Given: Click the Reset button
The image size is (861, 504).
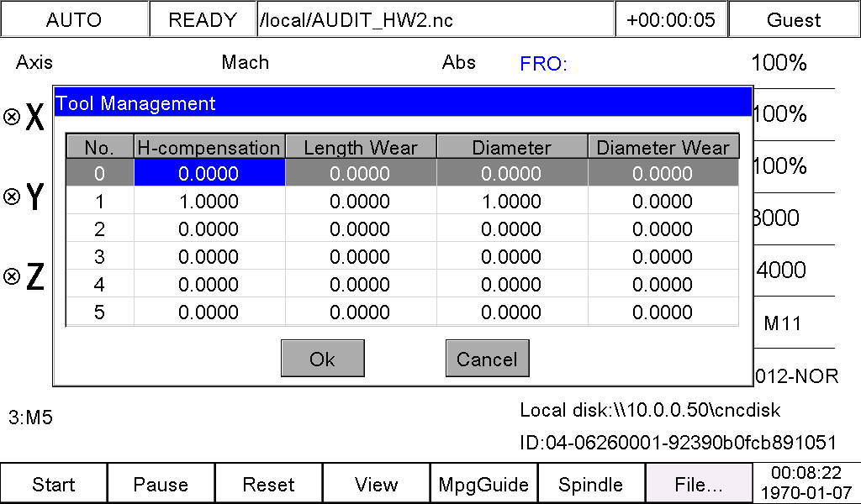Looking at the screenshot, I should click(x=268, y=484).
